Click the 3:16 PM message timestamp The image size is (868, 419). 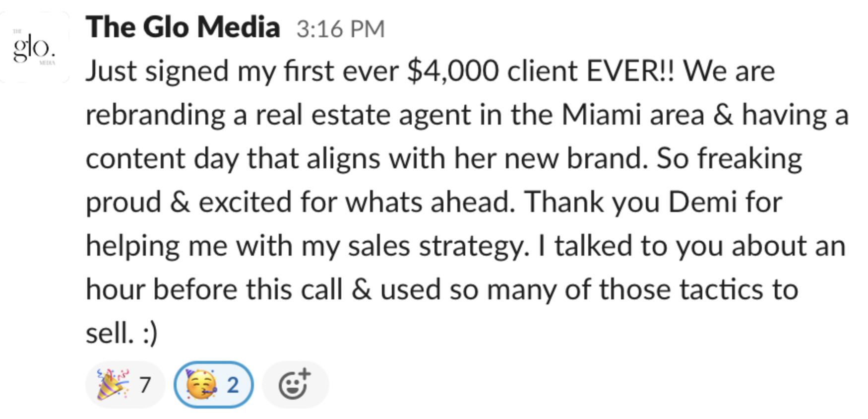click(340, 29)
